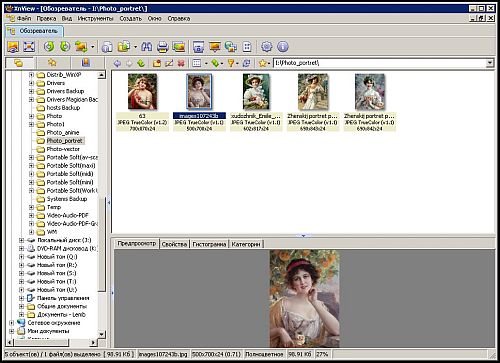The image size is (500, 363).
Task: Go forward with the right arrow icon
Action: click(129, 63)
